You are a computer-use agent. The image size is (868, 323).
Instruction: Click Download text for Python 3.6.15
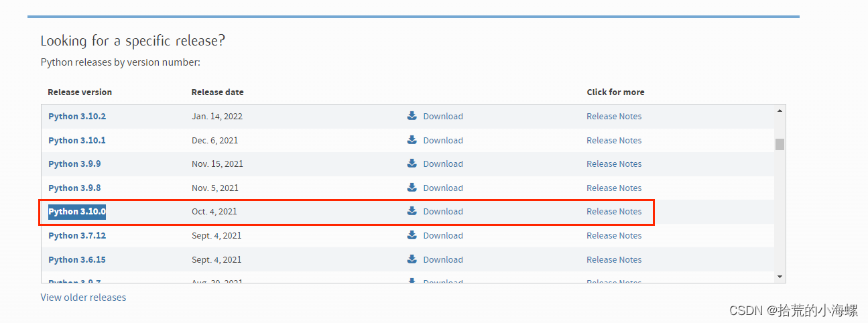(x=443, y=259)
